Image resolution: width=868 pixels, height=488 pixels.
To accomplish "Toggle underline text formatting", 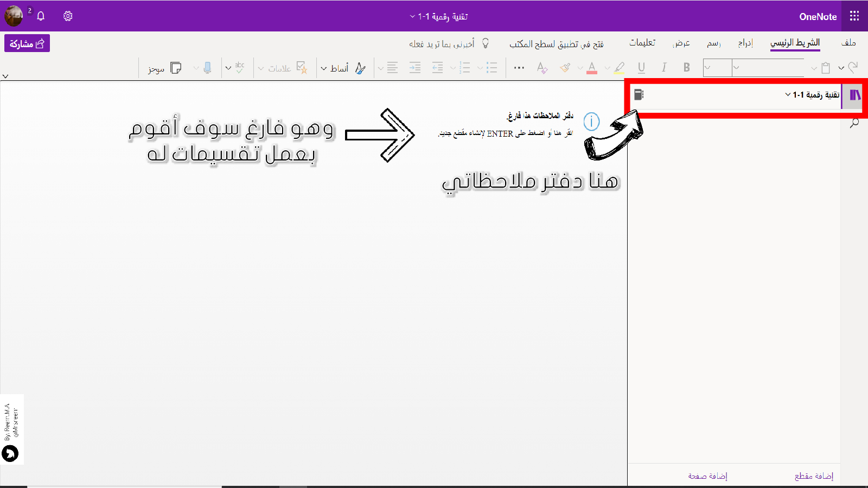I will coord(641,68).
